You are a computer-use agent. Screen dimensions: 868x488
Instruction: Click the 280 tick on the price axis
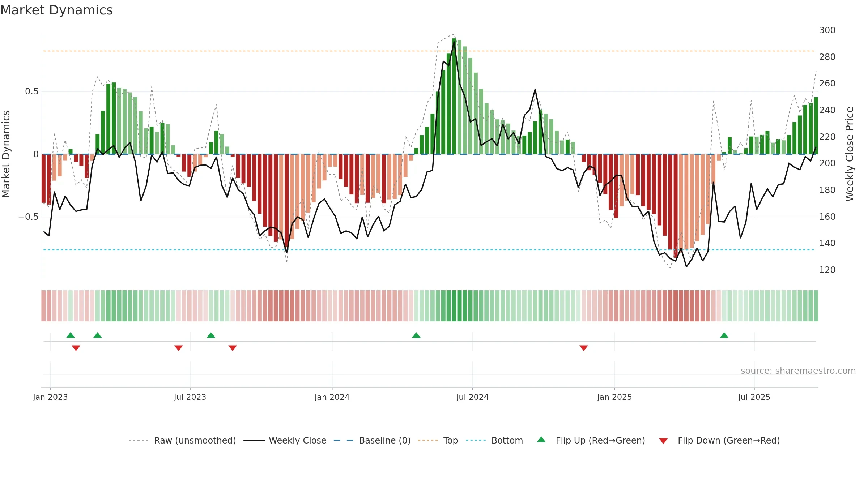tap(827, 57)
